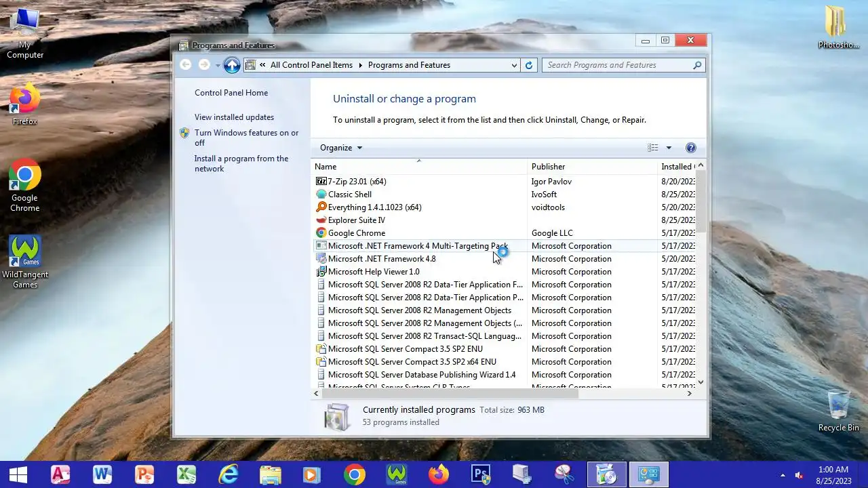Click the double chevron at the start of the address bar

tap(262, 65)
